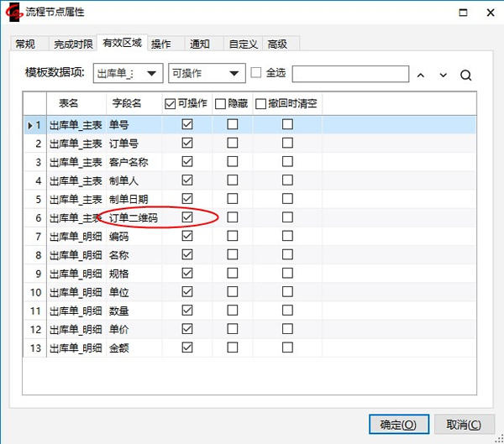Image resolution: width=504 pixels, height=444 pixels.
Task: Click the search magnifier icon
Action: tap(466, 75)
